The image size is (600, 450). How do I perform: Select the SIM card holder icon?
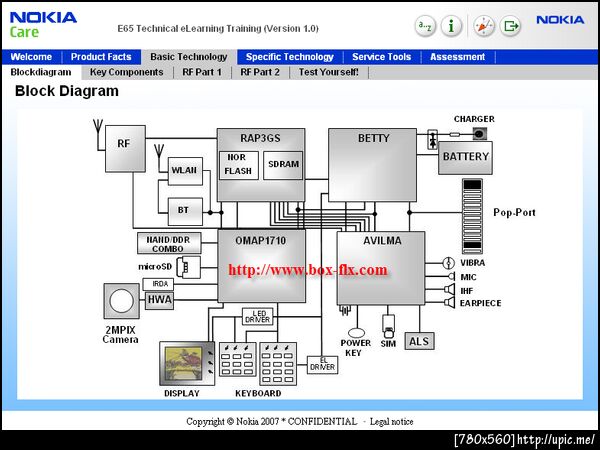click(x=388, y=326)
